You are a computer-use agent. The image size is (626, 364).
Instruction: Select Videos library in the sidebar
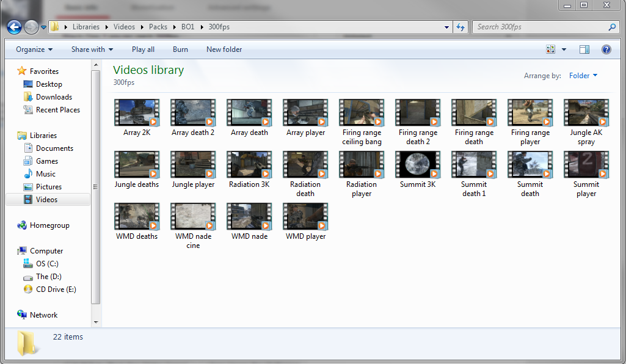(x=48, y=200)
